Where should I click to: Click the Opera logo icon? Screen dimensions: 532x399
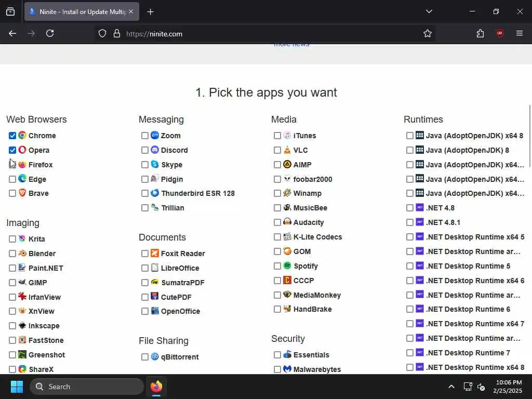(22, 150)
